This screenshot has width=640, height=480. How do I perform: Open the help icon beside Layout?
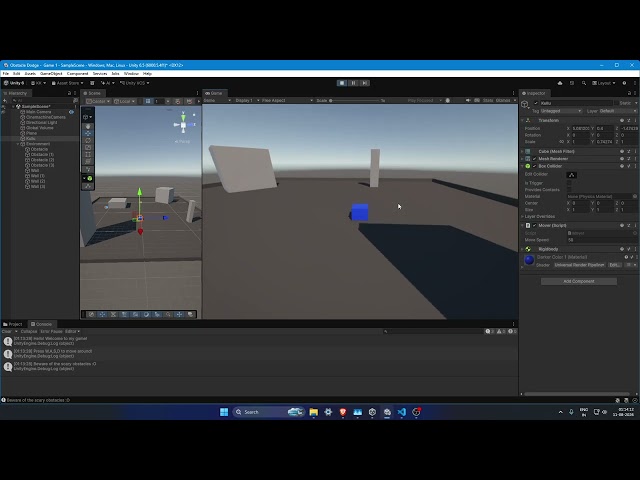[x=624, y=83]
